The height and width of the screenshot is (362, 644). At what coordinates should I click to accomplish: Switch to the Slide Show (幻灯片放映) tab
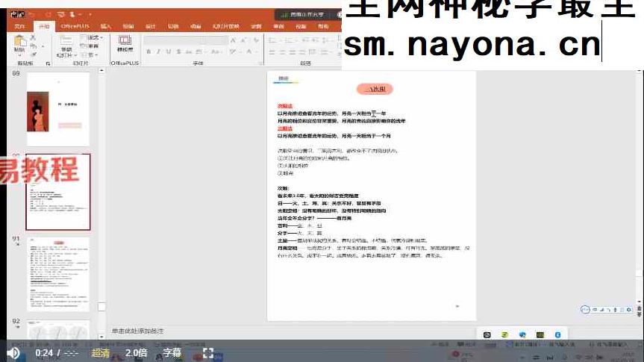coord(225,26)
